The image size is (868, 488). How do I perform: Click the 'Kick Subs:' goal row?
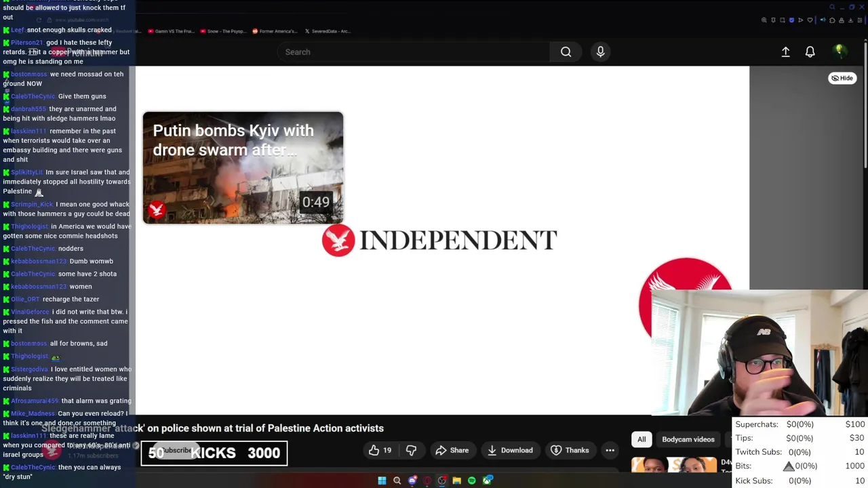[800, 481]
